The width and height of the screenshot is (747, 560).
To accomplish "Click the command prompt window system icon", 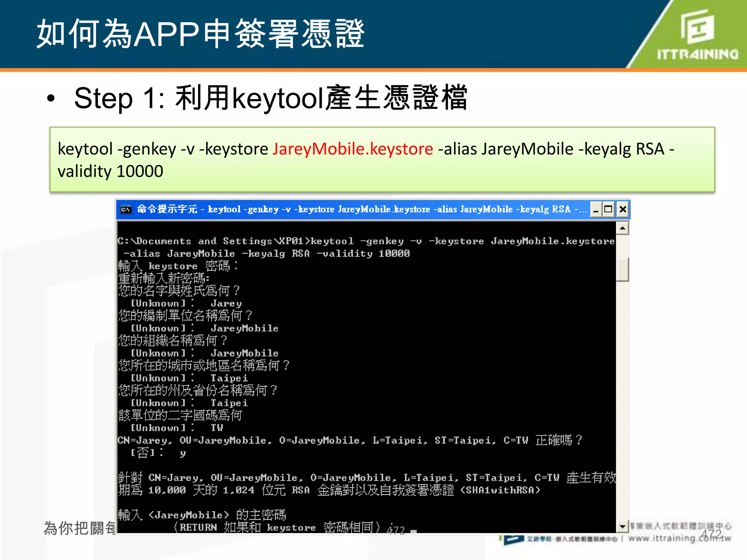I will point(126,210).
